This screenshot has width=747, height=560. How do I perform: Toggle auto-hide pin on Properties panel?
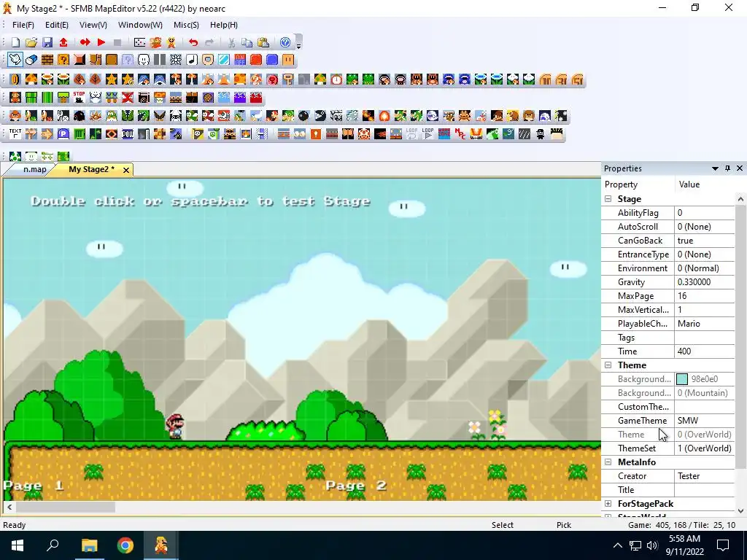pos(727,168)
